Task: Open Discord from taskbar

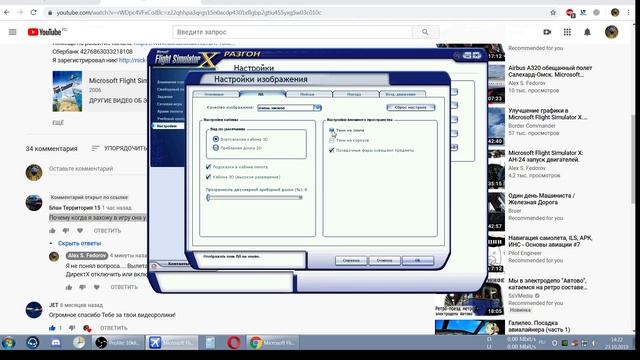Action: click(56, 342)
